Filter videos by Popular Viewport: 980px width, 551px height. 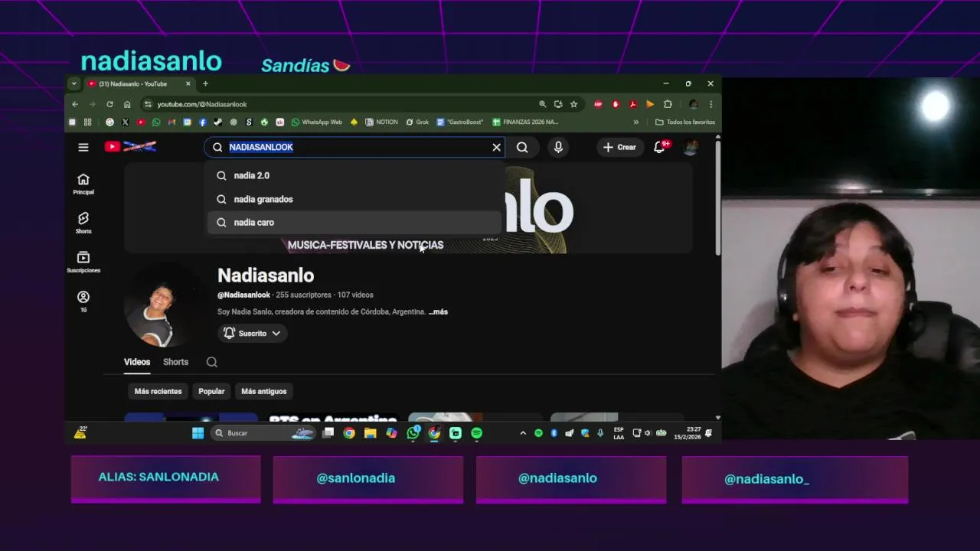coord(211,391)
